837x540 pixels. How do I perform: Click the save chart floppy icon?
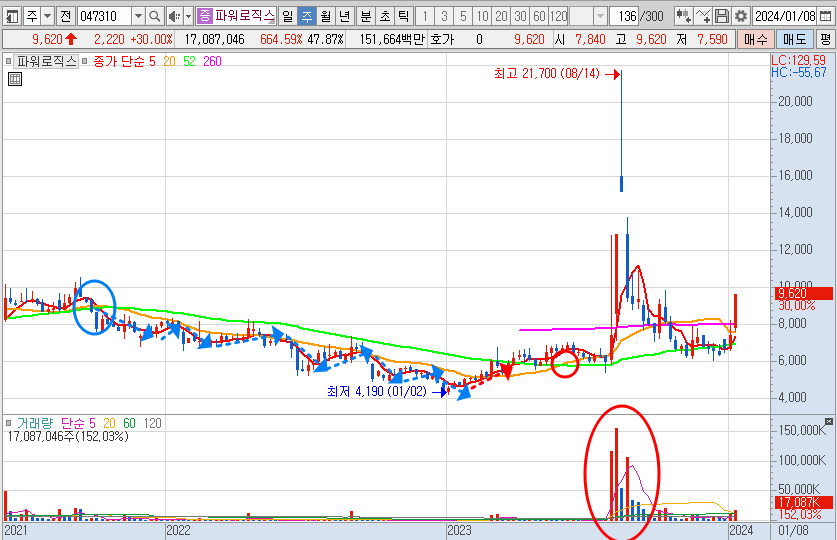tap(722, 16)
